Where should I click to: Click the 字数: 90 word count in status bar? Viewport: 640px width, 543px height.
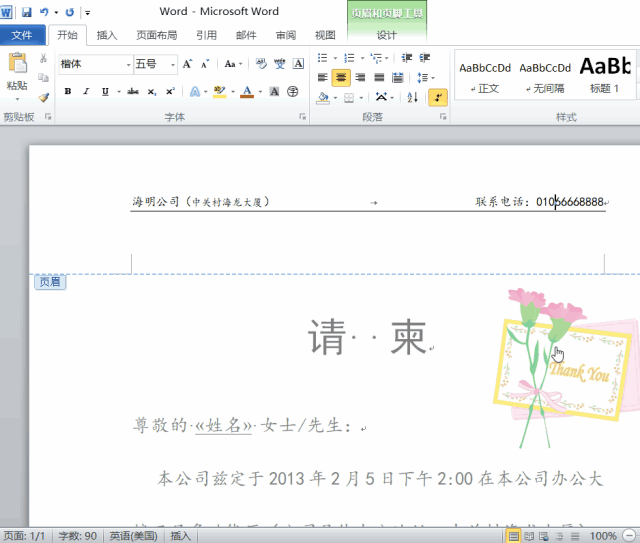tap(76, 536)
